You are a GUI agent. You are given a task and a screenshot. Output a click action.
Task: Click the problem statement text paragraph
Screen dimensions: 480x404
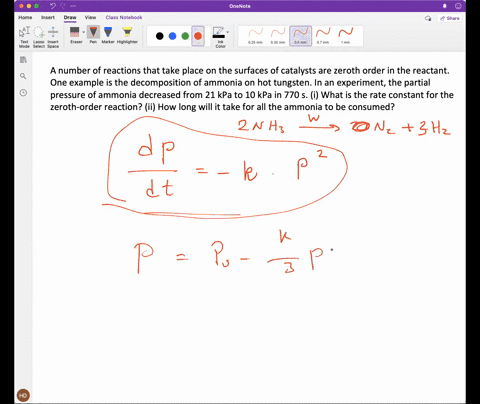pos(252,89)
